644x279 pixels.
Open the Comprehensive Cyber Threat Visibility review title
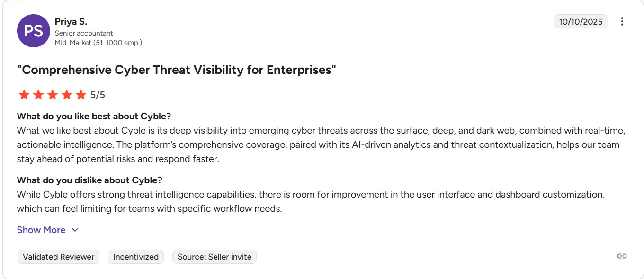pyautogui.click(x=176, y=70)
